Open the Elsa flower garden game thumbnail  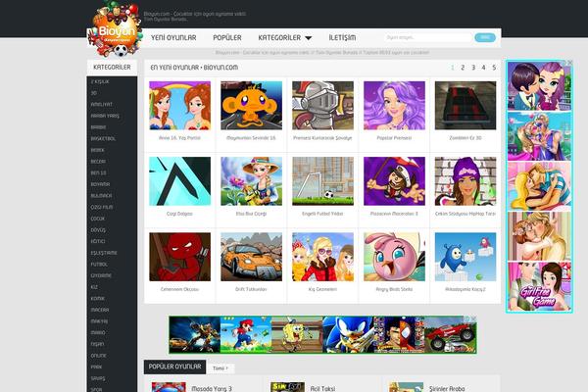click(x=251, y=181)
